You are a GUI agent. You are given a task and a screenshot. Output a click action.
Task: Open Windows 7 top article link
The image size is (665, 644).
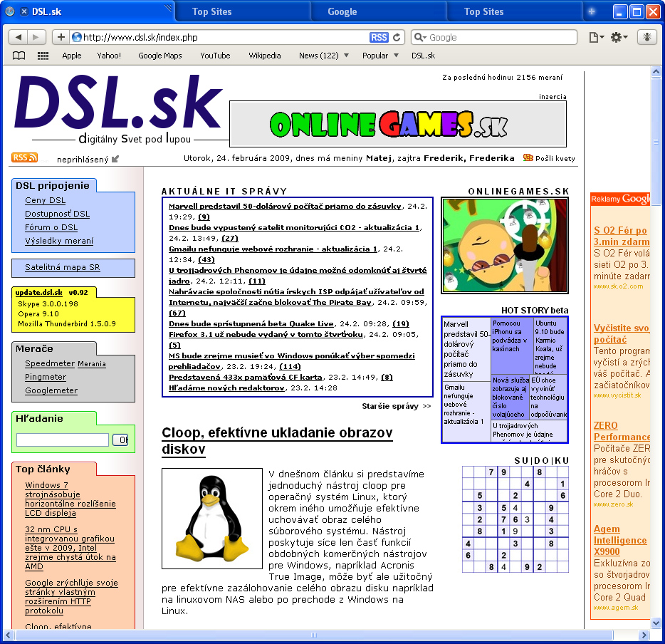coord(70,499)
